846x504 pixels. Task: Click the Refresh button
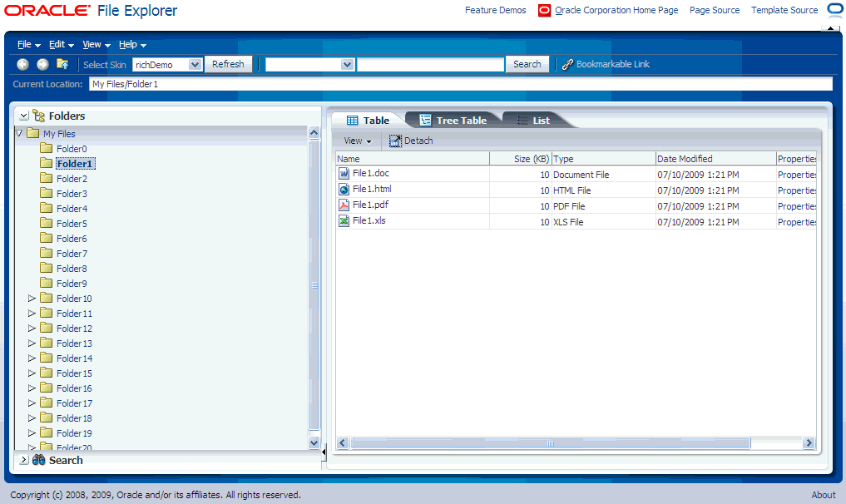click(228, 63)
